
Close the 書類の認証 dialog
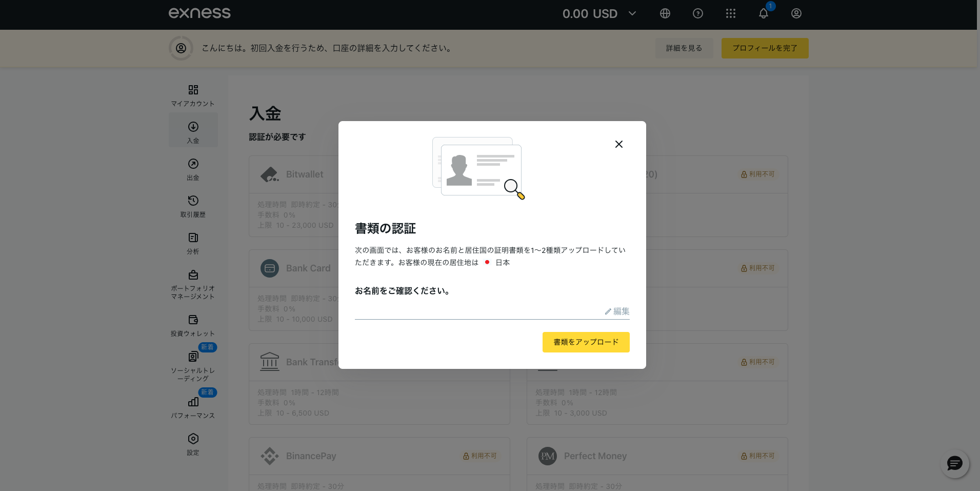click(619, 144)
